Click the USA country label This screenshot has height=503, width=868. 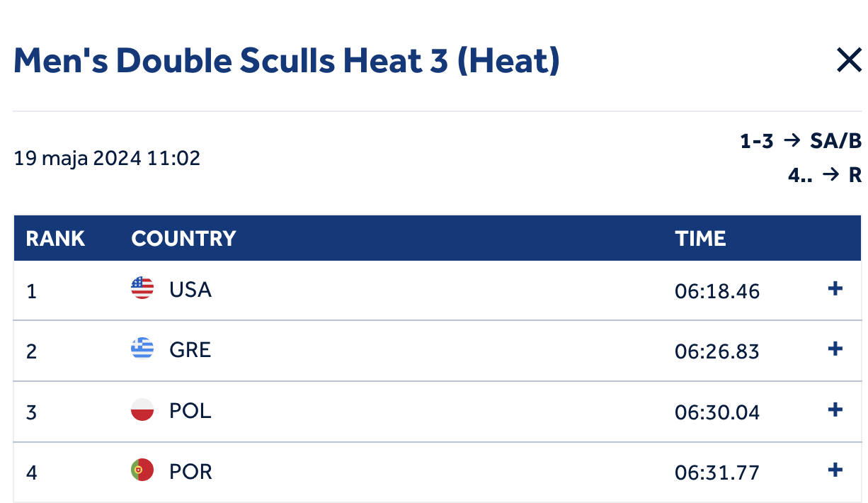coord(190,289)
